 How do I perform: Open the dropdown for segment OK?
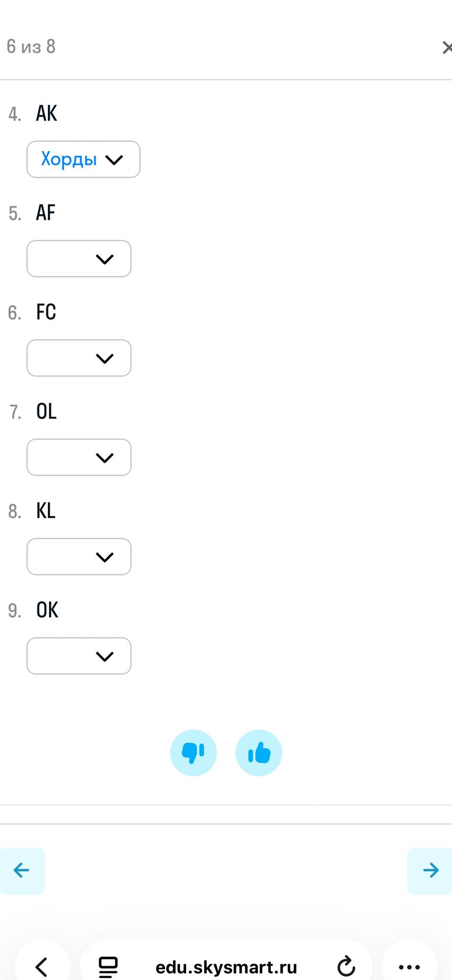(79, 656)
